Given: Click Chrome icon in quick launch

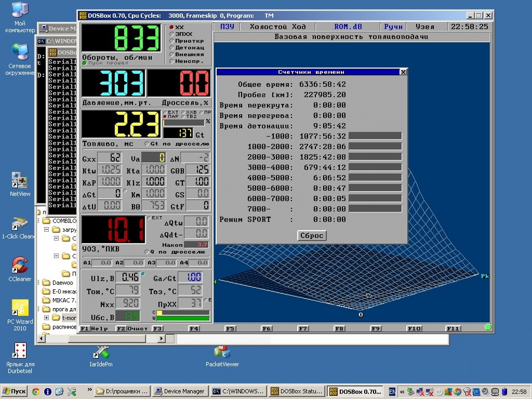Looking at the screenshot, I should tap(35, 391).
